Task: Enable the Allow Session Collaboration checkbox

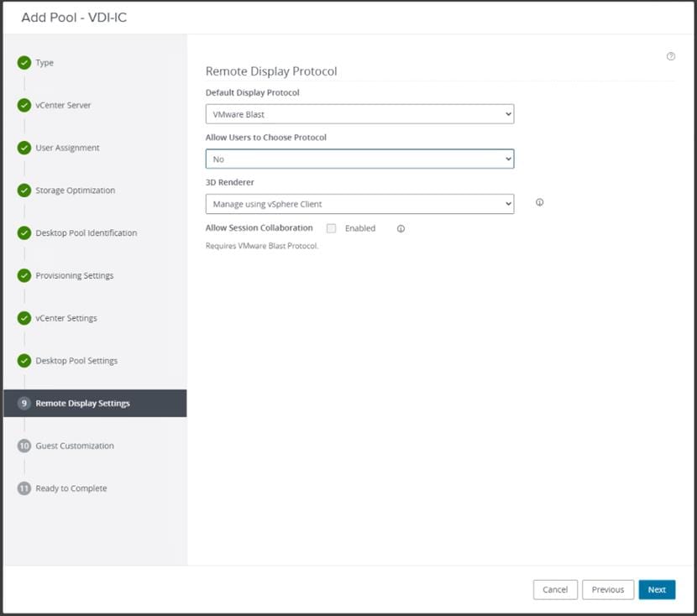Action: tap(332, 228)
